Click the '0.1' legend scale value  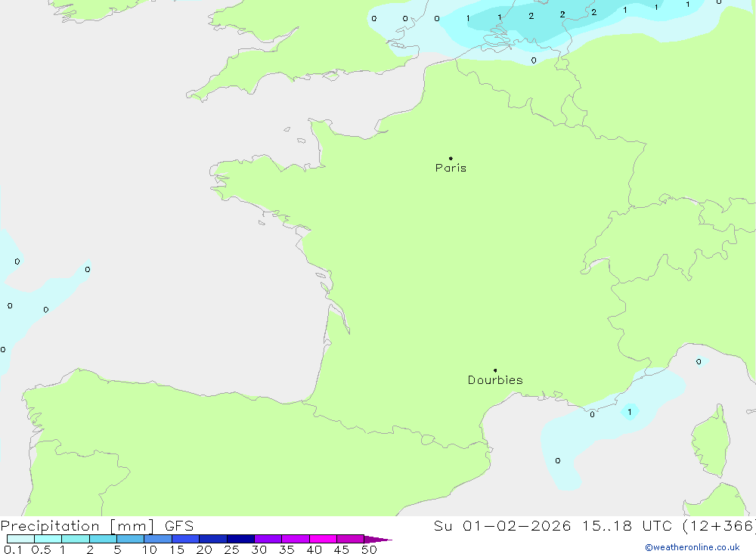[13, 549]
